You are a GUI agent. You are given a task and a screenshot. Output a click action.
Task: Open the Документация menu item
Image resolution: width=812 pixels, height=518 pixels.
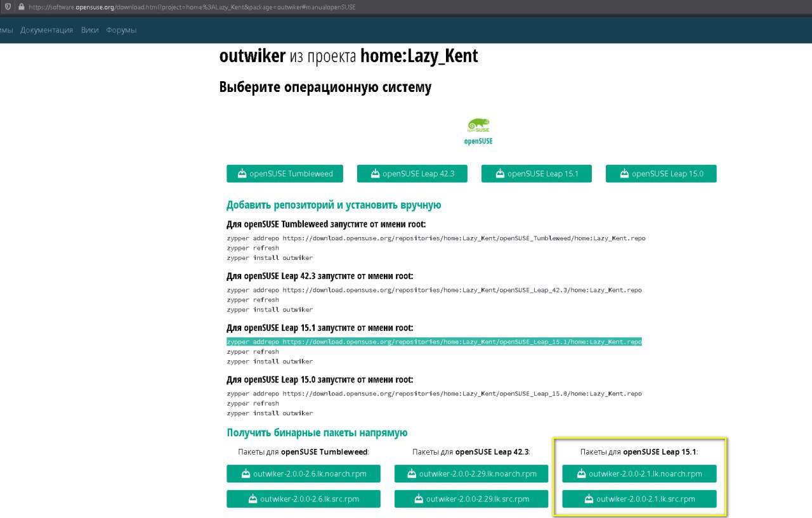(x=46, y=30)
